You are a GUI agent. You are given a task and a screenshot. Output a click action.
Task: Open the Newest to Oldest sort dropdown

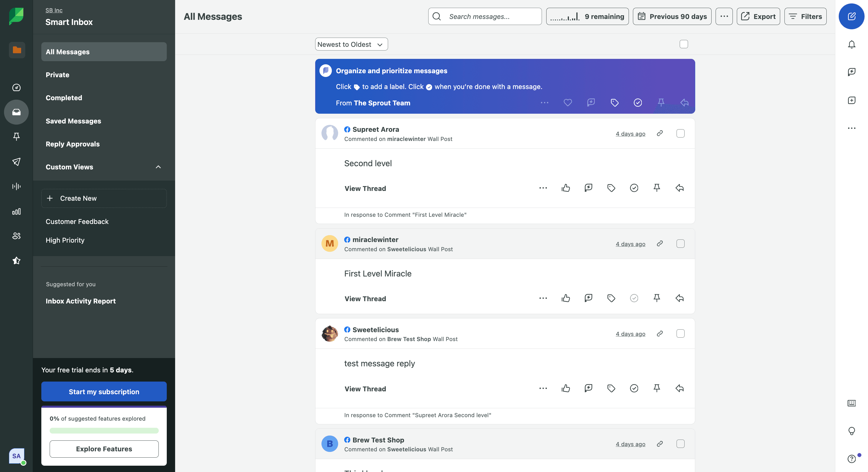(x=351, y=44)
